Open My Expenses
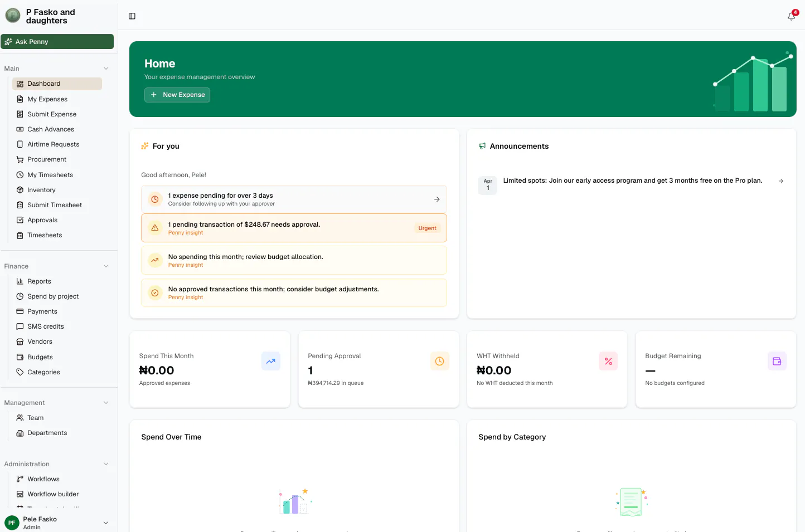Image resolution: width=805 pixels, height=532 pixels. coord(57,99)
